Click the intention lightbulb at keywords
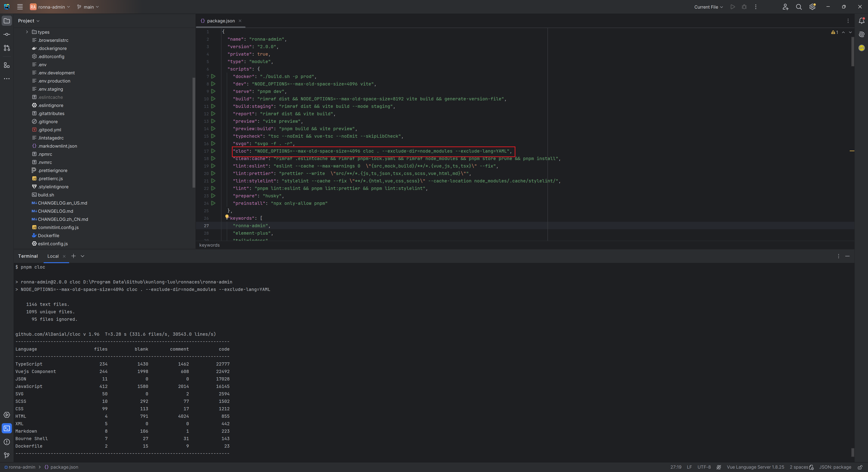This screenshot has width=868, height=472. pos(227,217)
